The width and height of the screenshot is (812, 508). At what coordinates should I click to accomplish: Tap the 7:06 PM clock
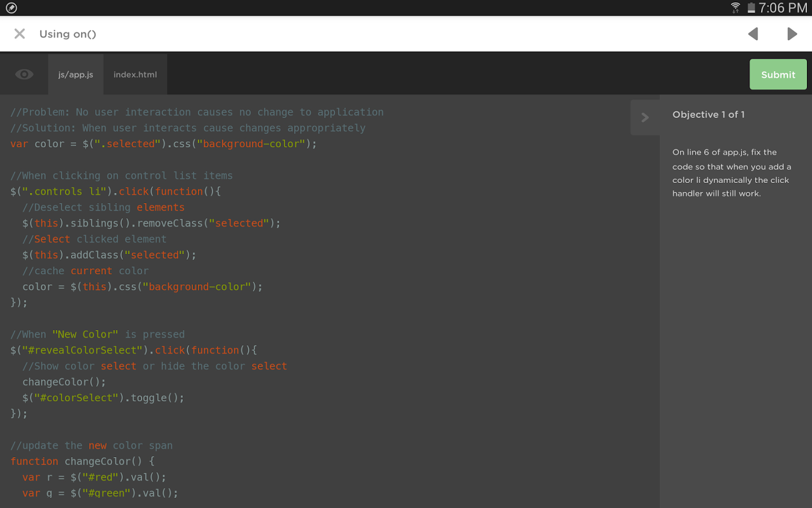pos(783,8)
